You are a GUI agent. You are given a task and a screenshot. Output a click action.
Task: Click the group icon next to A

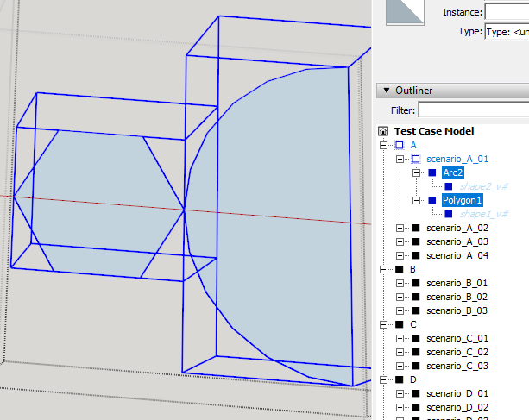(x=400, y=145)
